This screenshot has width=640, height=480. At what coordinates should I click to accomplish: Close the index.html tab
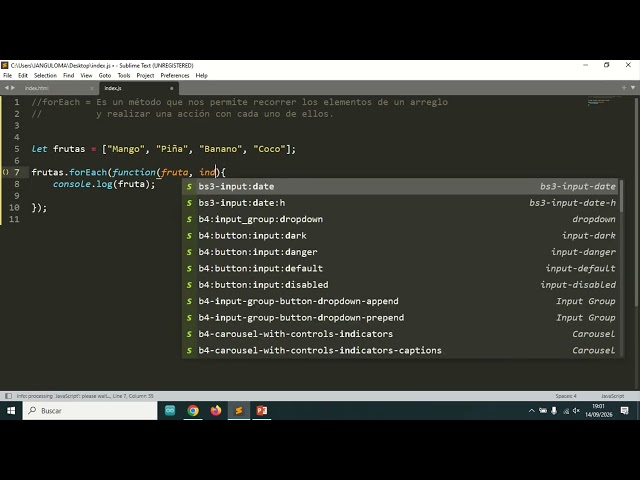coord(92,88)
